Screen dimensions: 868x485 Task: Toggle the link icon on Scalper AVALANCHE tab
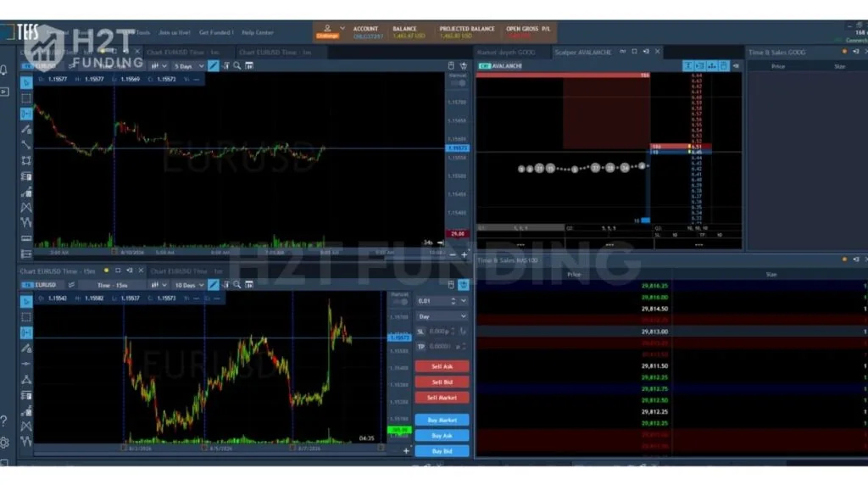tap(623, 52)
